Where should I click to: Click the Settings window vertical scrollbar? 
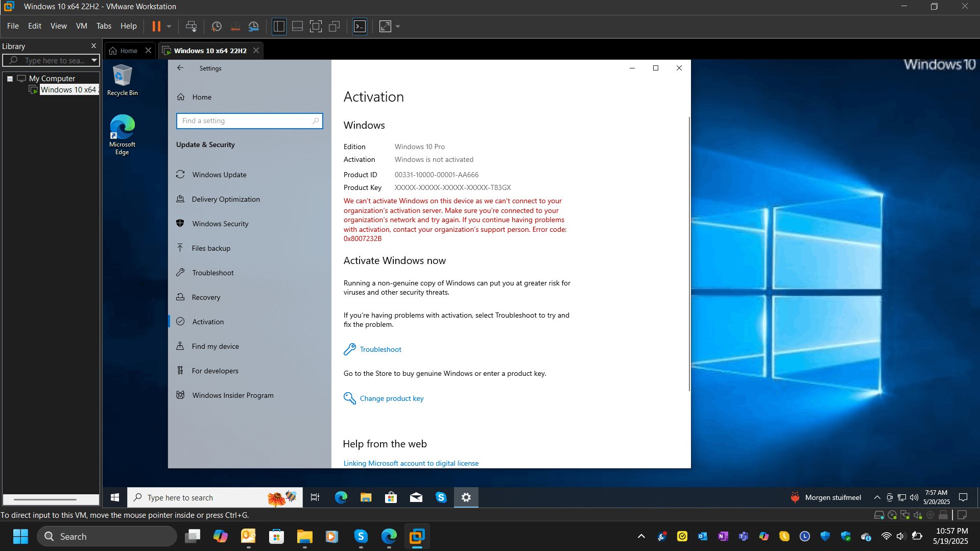click(x=689, y=254)
